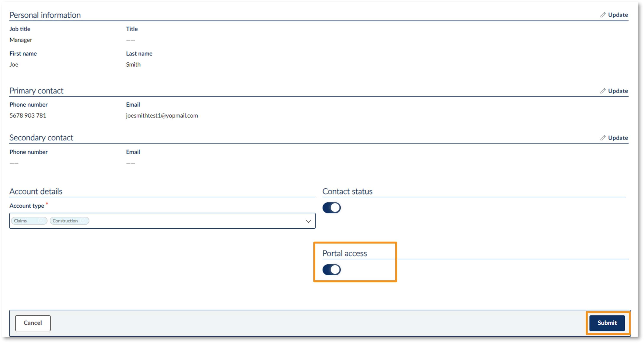The width and height of the screenshot is (644, 343).
Task: Remove the Construction tag from Account type
Action: point(83,221)
